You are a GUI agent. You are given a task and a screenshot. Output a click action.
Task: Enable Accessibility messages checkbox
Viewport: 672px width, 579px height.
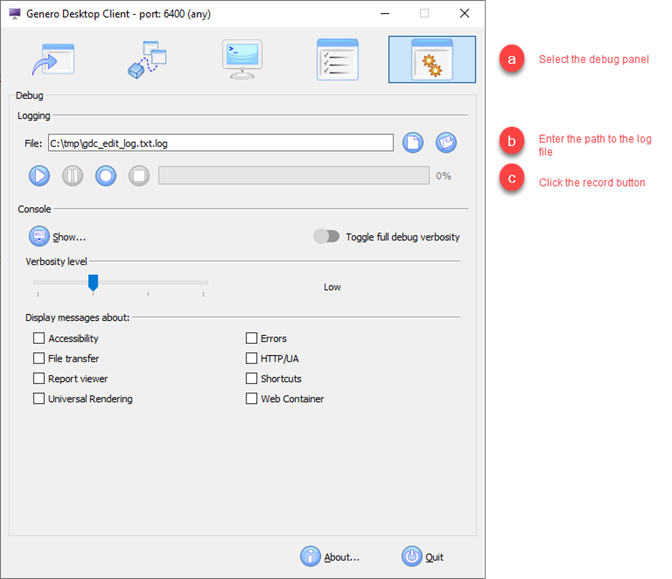[x=39, y=338]
